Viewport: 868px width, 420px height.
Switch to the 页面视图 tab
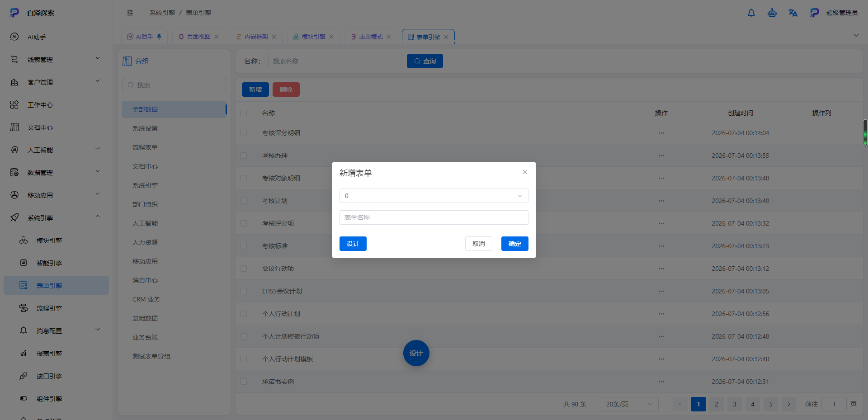coord(198,37)
